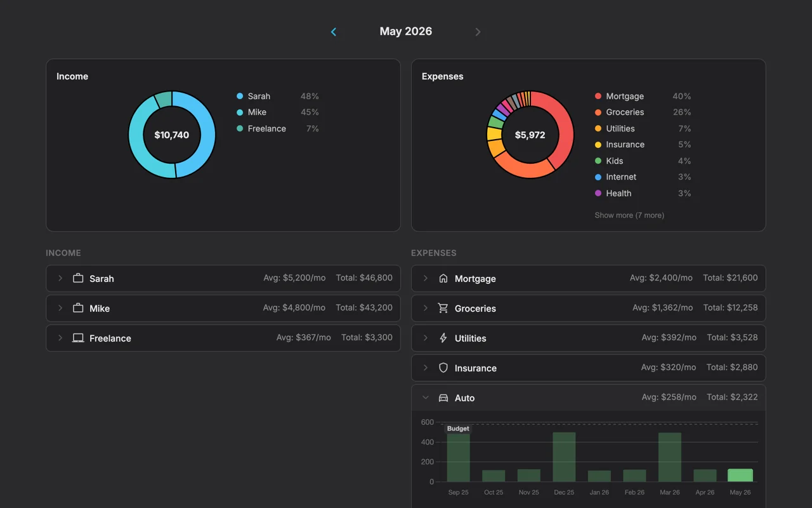Click the lightning bolt icon beside Utilities
The image size is (812, 508).
click(x=443, y=338)
